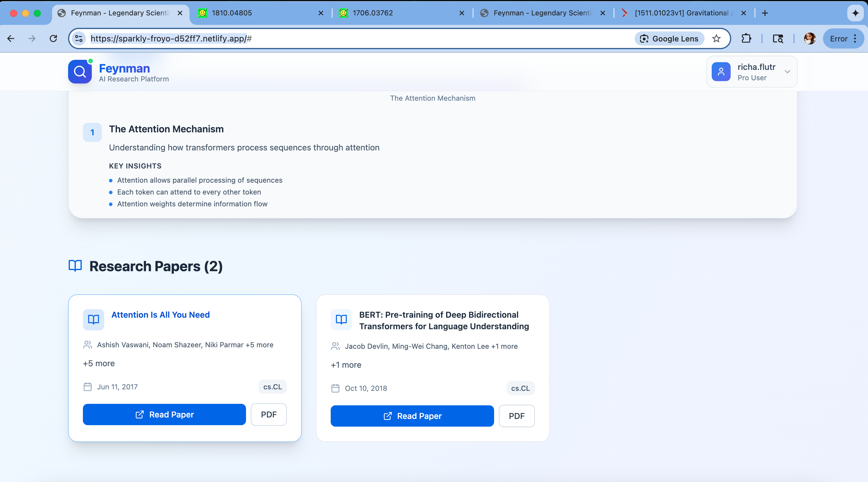The height and width of the screenshot is (482, 868).
Task: Open the Attention Is All You Need title link
Action: coord(160,314)
